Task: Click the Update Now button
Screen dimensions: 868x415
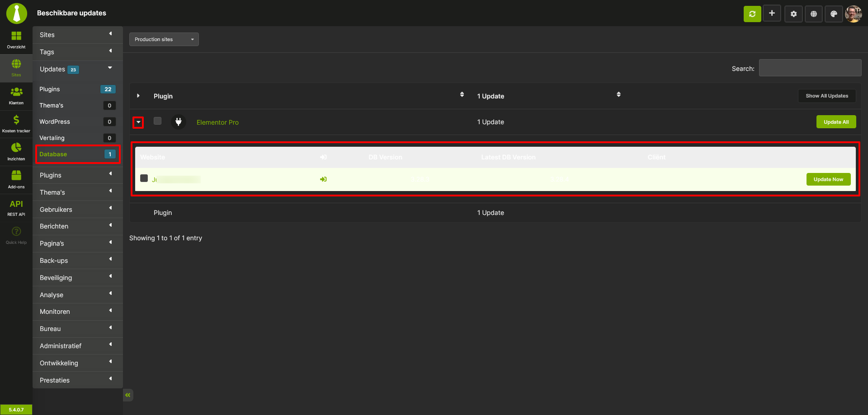Action: (828, 179)
